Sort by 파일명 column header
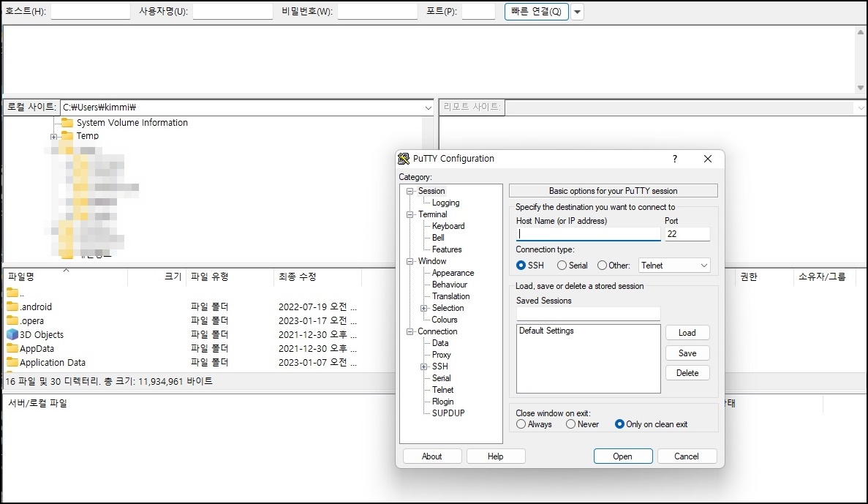The image size is (868, 504). (65, 277)
